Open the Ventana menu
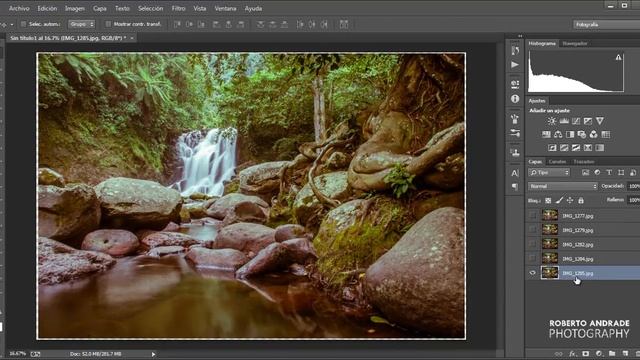The image size is (640, 360). point(225,8)
